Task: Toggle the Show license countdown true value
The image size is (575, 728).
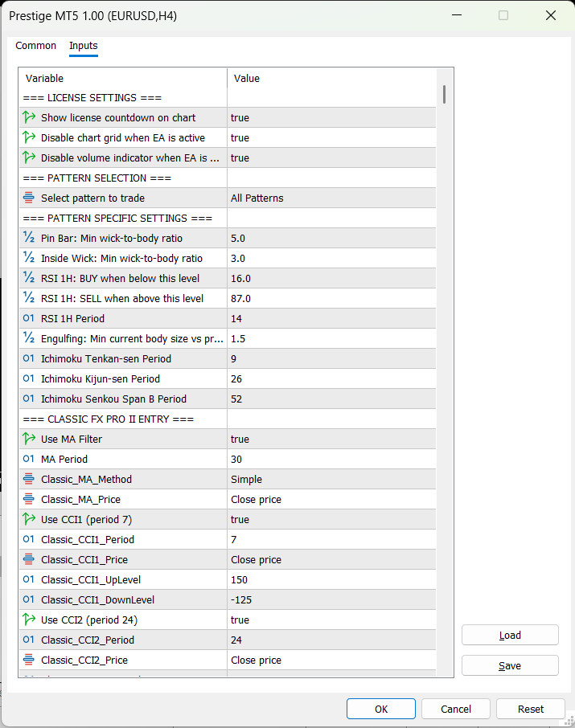Action: pos(331,117)
